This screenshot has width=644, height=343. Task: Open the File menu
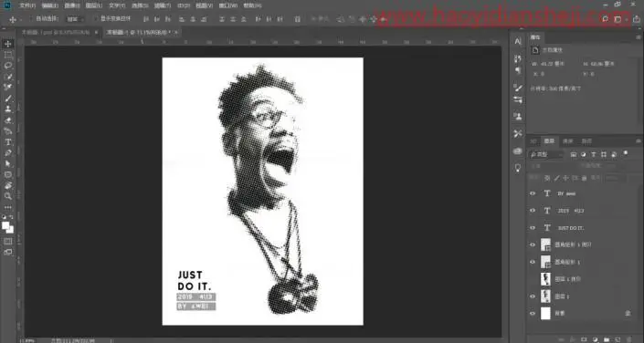(27, 5)
